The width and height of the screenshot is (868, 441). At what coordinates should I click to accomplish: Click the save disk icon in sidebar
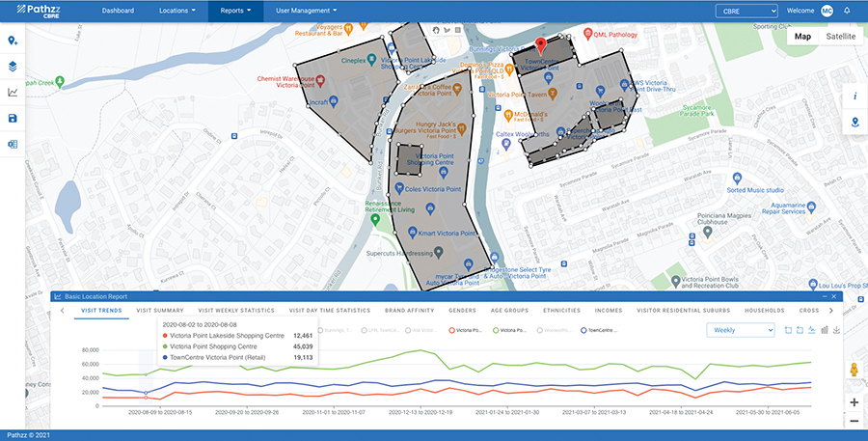(13, 119)
